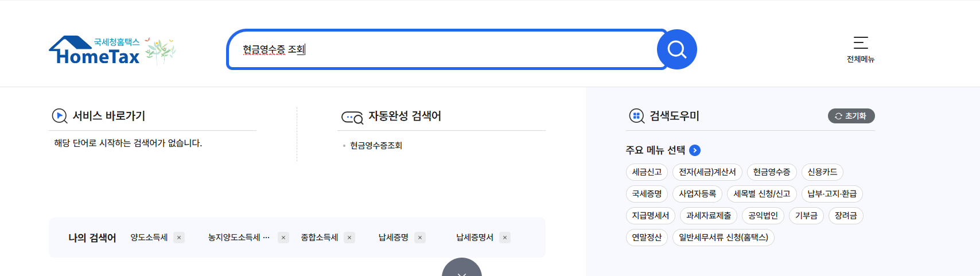This screenshot has width=980, height=276.
Task: Select autocomplete suggestion 현금영수증조회
Action: [x=376, y=146]
